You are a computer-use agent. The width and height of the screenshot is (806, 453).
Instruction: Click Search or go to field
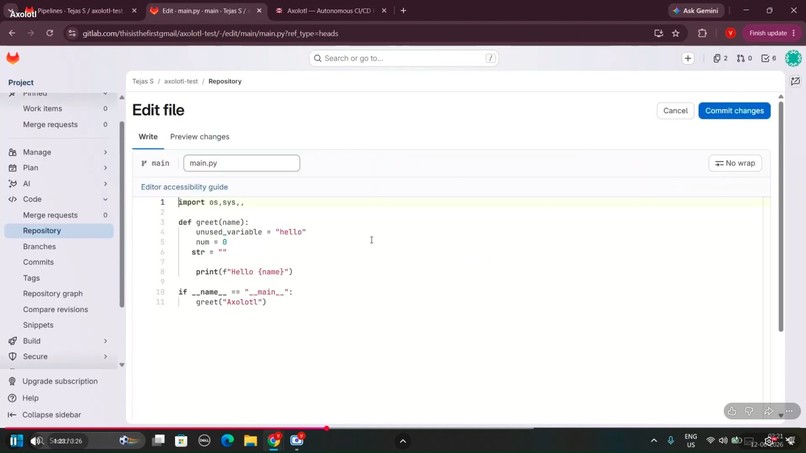[x=403, y=58]
